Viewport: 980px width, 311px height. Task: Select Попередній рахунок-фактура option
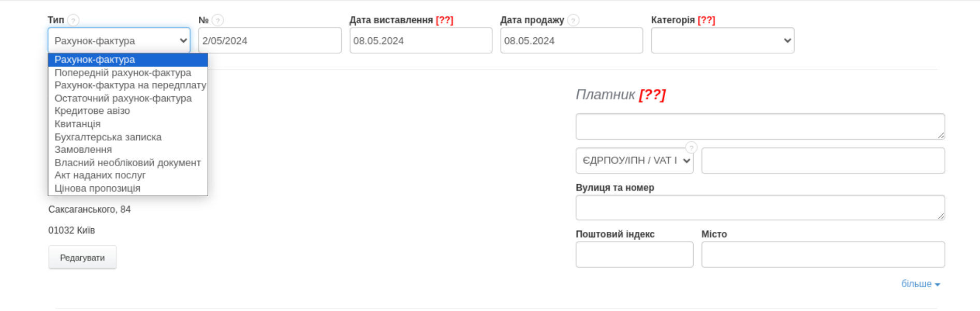[123, 73]
